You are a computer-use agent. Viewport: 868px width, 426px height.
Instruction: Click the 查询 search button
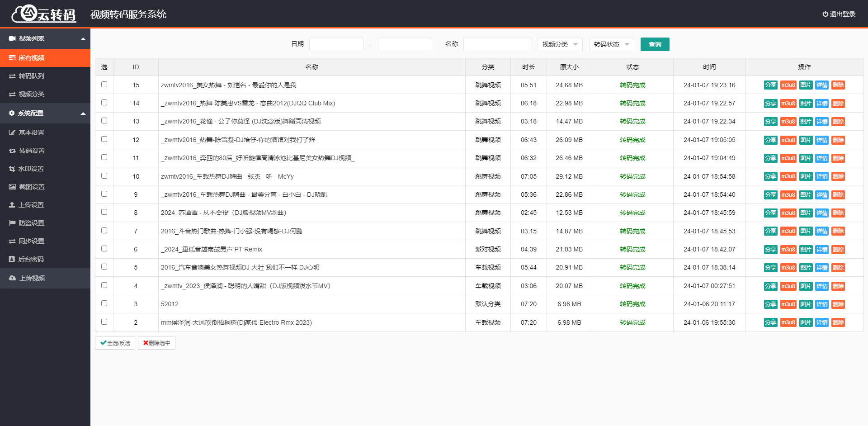(655, 44)
